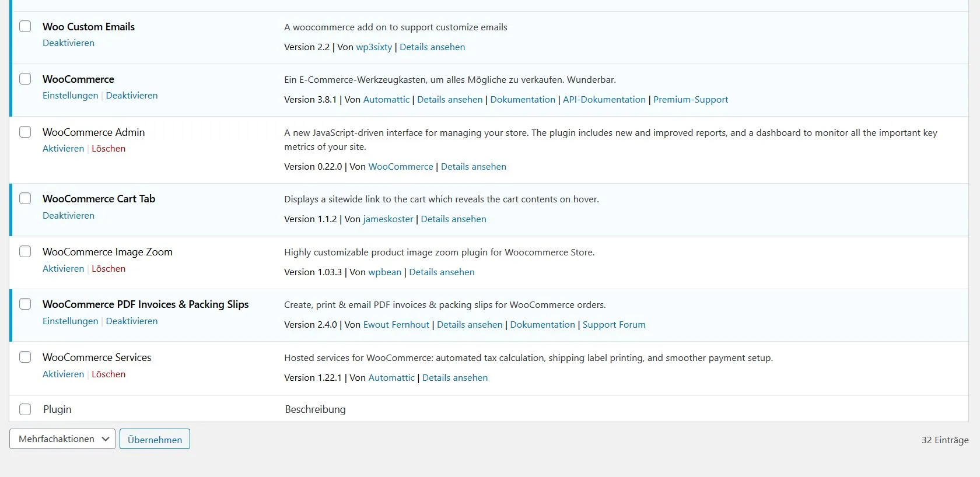Click the WooCommerce PDF Invoices & Packing Slips title

click(146, 304)
